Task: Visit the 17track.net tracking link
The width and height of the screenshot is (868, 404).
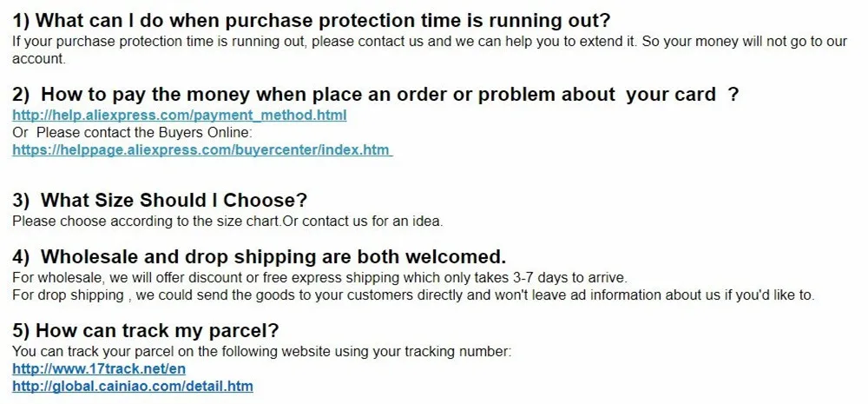Action: pyautogui.click(x=99, y=368)
